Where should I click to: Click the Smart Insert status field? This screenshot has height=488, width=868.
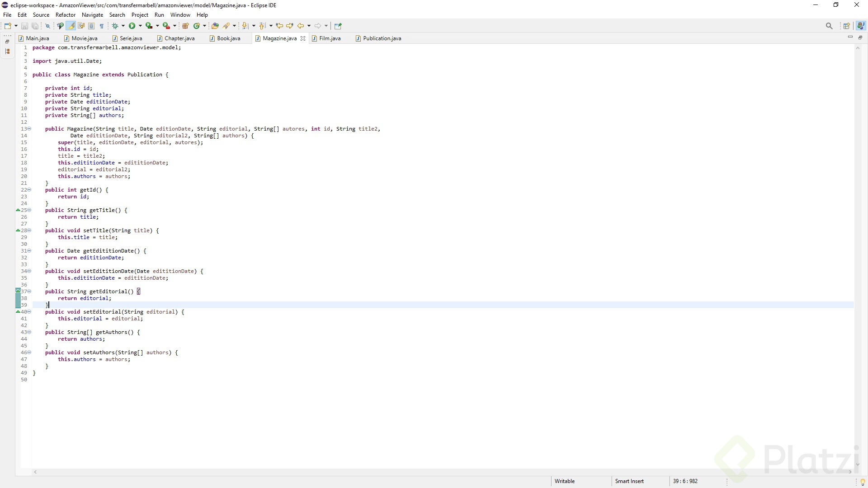pos(629,481)
